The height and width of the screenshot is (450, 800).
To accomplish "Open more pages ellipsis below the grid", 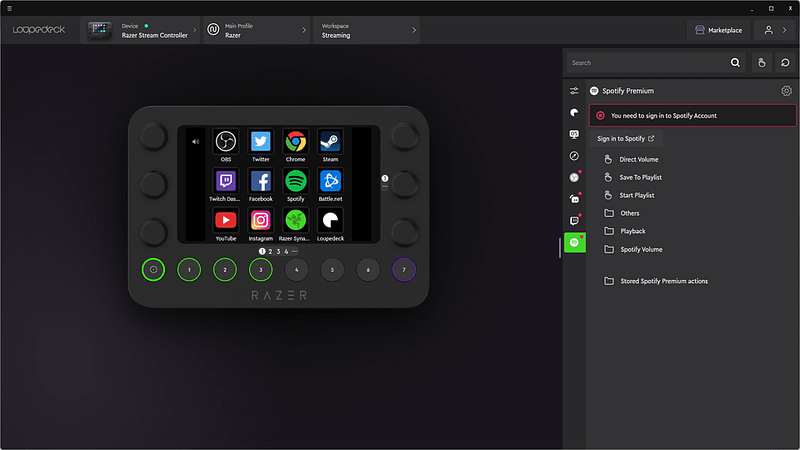I will (x=294, y=251).
